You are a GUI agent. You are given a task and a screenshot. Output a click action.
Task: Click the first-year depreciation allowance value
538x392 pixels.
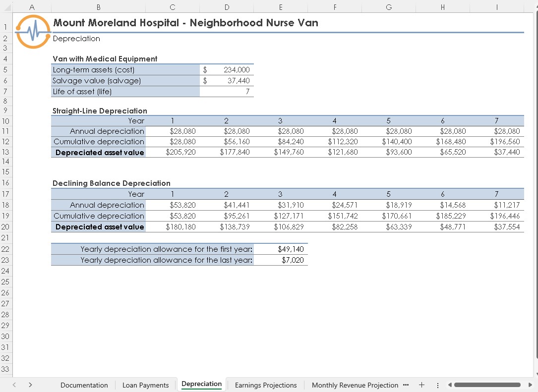(281, 249)
